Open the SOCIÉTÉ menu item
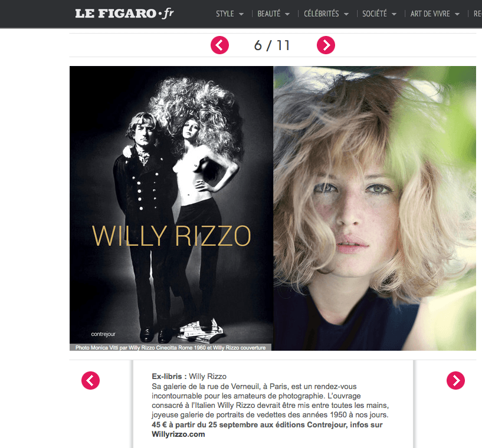Image resolution: width=482 pixels, height=448 pixels. (x=375, y=14)
